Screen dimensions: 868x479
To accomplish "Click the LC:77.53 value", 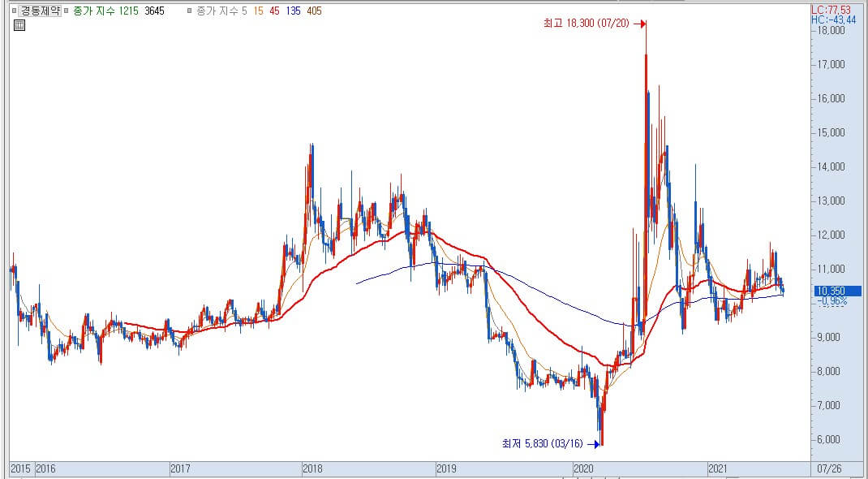I will click(x=831, y=10).
